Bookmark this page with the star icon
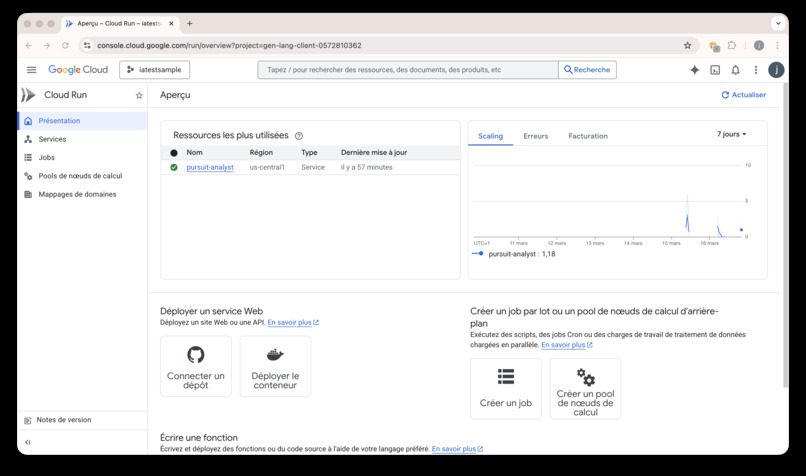The image size is (806, 476). pos(687,45)
